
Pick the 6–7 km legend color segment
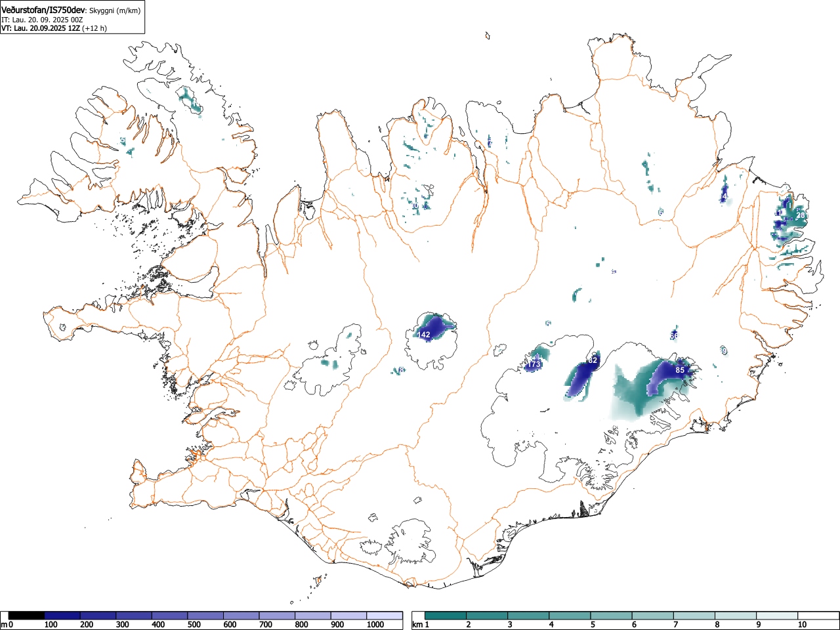coord(652,616)
